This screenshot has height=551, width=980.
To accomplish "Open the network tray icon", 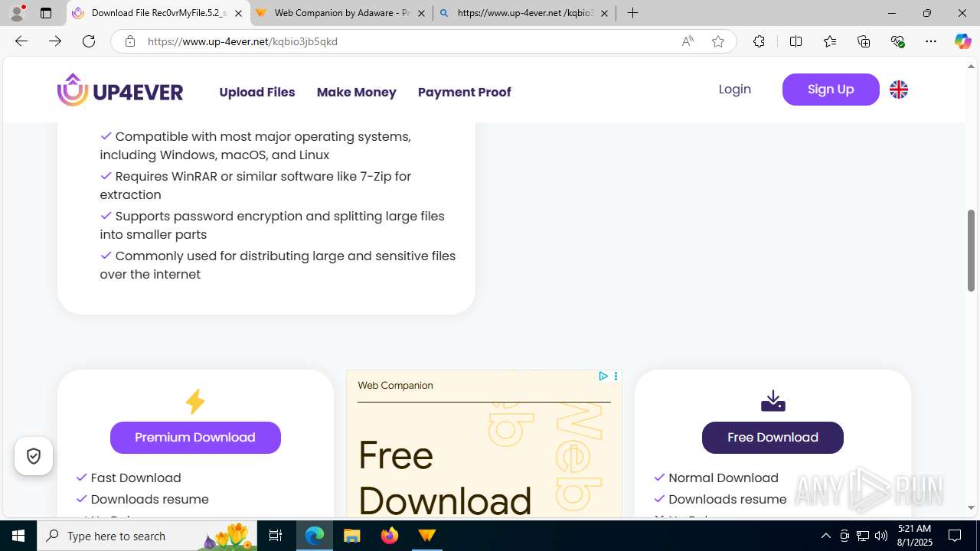I will (x=863, y=536).
